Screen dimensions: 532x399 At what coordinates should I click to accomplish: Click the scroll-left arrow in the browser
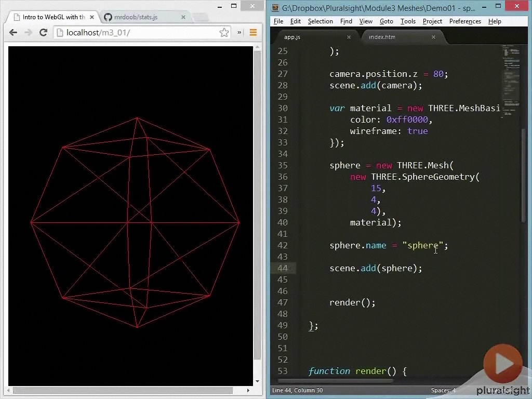[9, 390]
